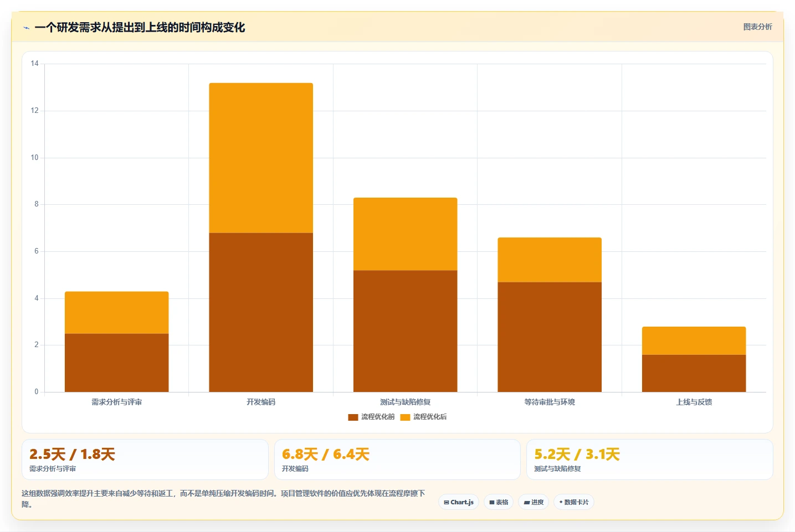Click the dark 测试与缺陷修复 bar segment

tap(406, 331)
